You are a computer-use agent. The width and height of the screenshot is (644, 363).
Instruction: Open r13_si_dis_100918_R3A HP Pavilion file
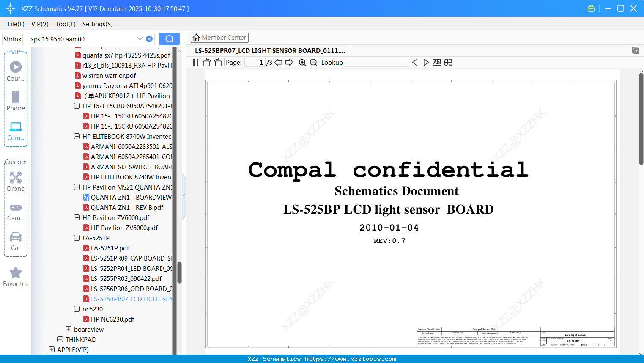123,65
